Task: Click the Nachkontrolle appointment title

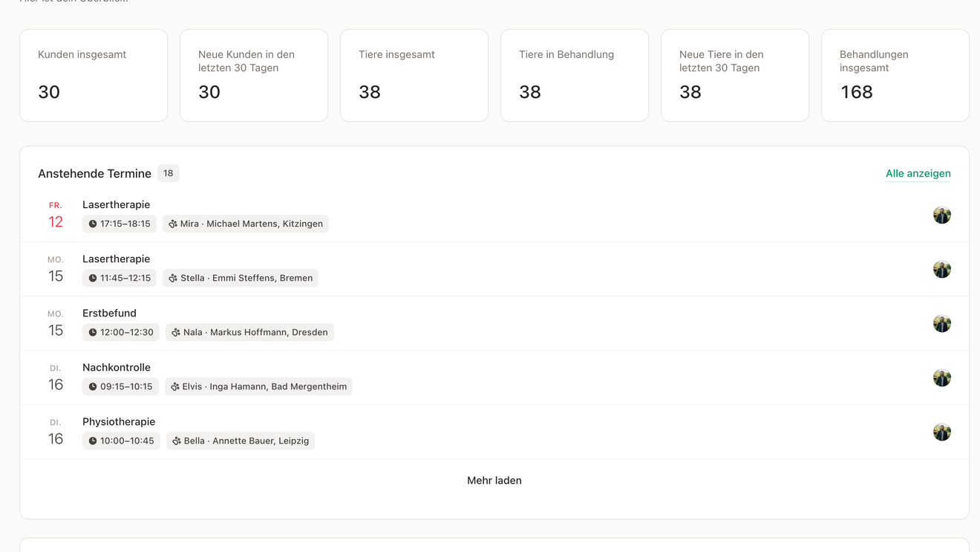Action: coord(117,368)
